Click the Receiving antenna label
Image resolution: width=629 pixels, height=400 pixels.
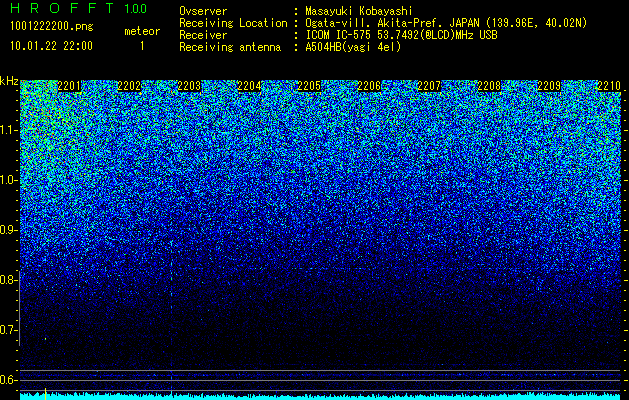pos(230,47)
